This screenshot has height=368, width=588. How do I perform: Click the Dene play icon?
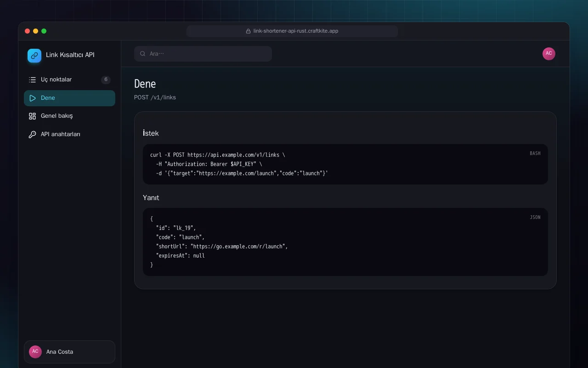click(32, 98)
